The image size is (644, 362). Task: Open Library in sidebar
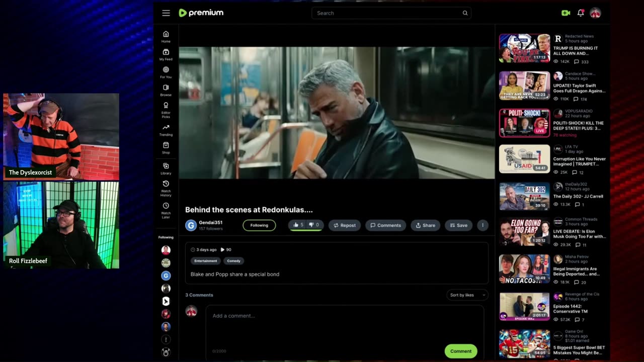pos(166,169)
